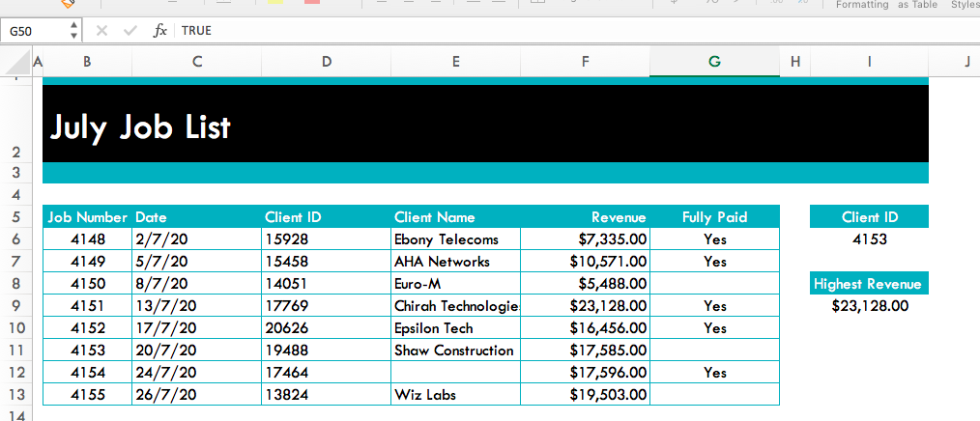Select client ID 14051 cell
Screen dimensions: 980x421
(x=327, y=284)
